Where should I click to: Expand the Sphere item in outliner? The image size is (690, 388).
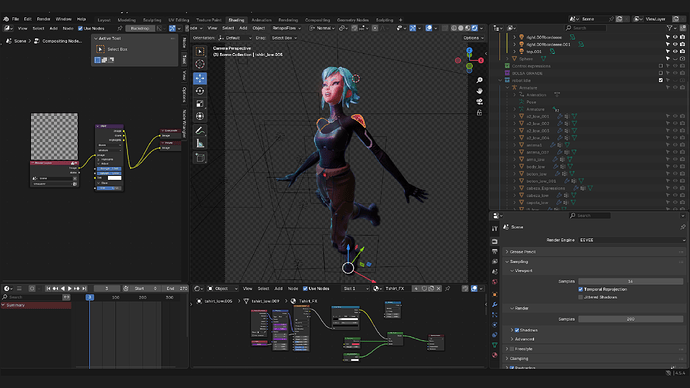click(x=508, y=59)
